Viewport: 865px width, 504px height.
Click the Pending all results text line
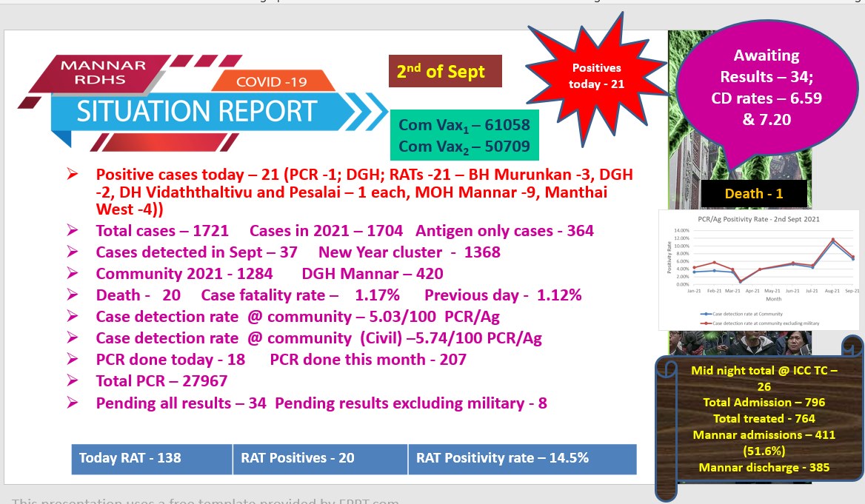click(321, 403)
